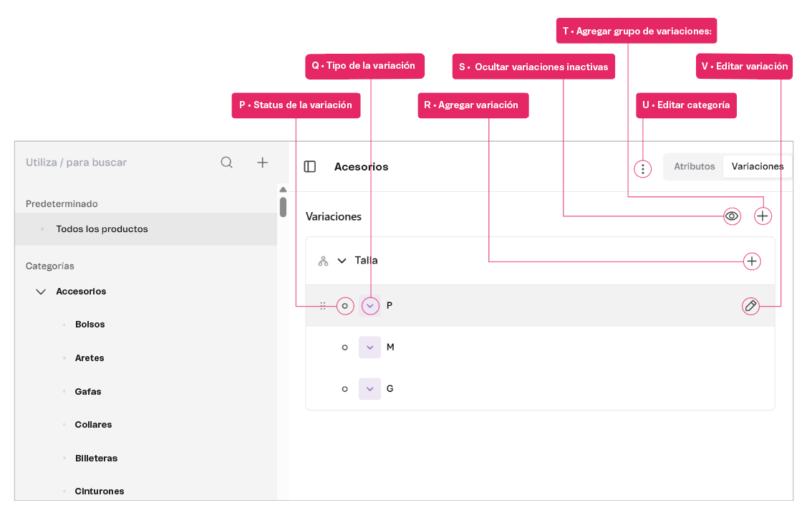Open variation type dropdown for M
Screen dimensions: 812x518
[369, 347]
